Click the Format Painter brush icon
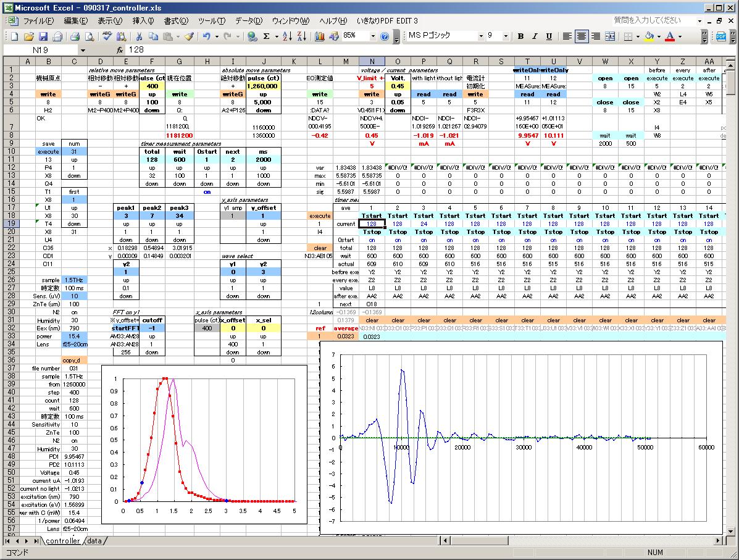This screenshot has height=560, width=739. [x=189, y=36]
